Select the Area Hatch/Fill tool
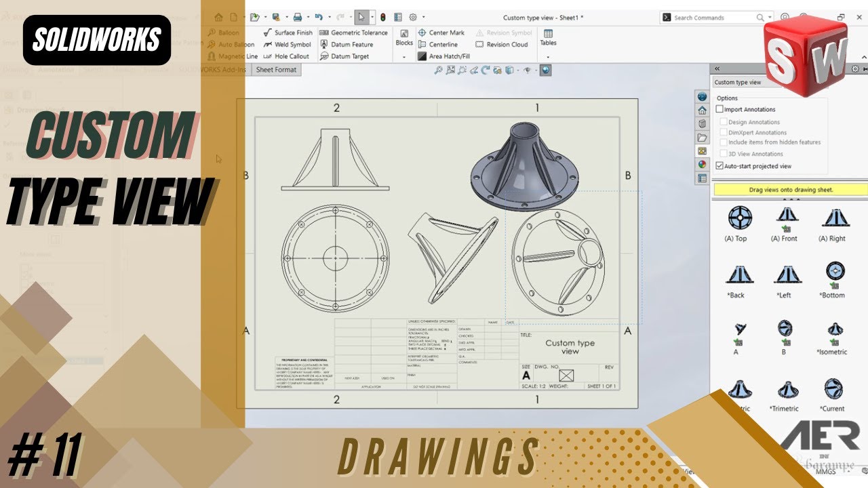 click(444, 57)
